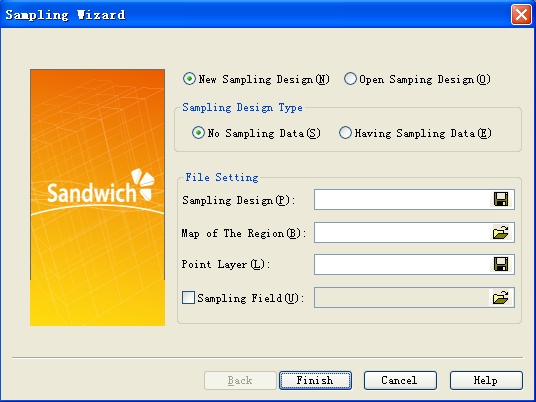
Task: Click the save icon in Sampling Design field
Action: (501, 199)
